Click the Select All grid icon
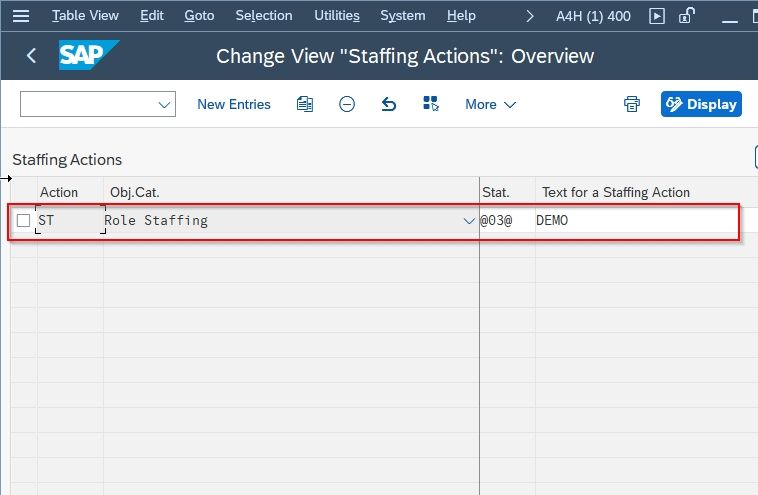 430,103
